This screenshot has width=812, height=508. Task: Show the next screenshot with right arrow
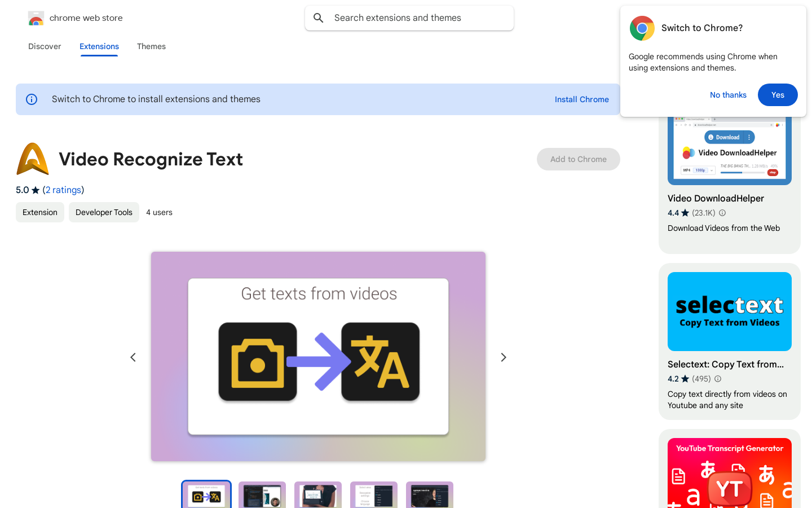(504, 357)
